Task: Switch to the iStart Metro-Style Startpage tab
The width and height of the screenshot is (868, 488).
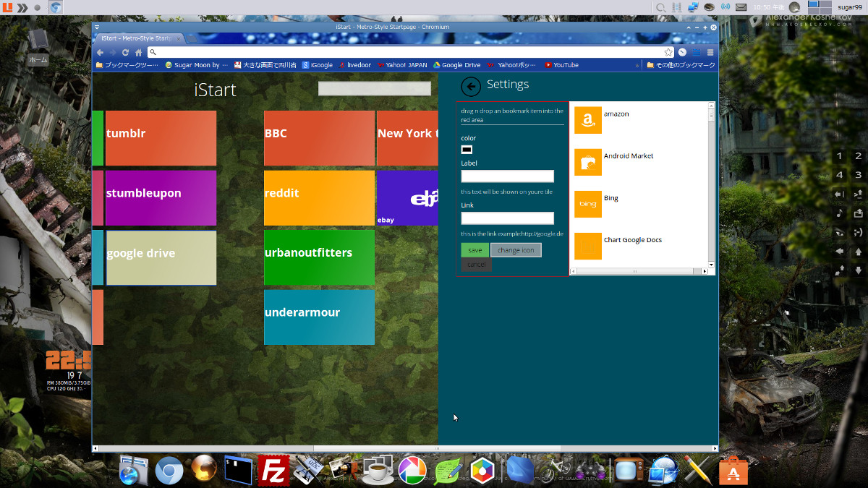Action: click(139, 38)
